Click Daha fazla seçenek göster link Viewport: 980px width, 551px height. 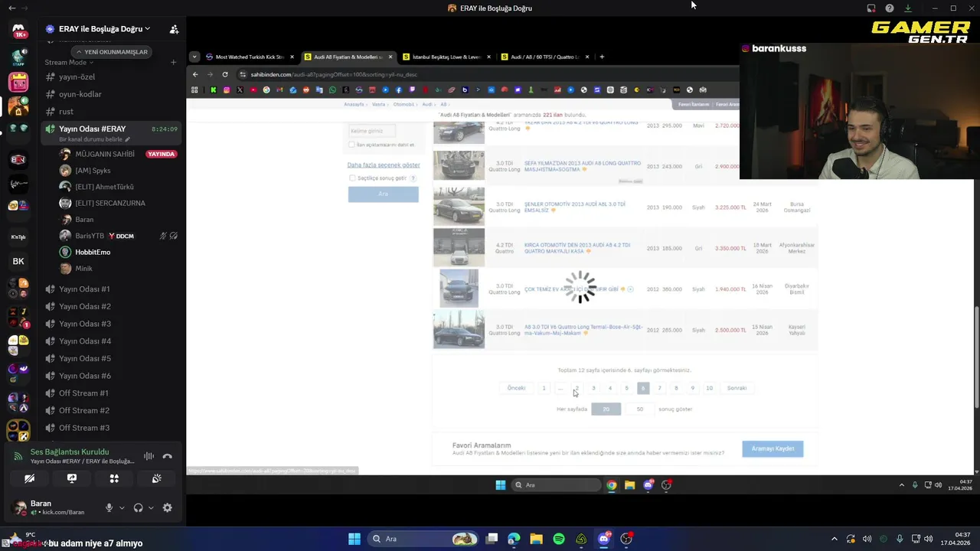[x=384, y=165]
